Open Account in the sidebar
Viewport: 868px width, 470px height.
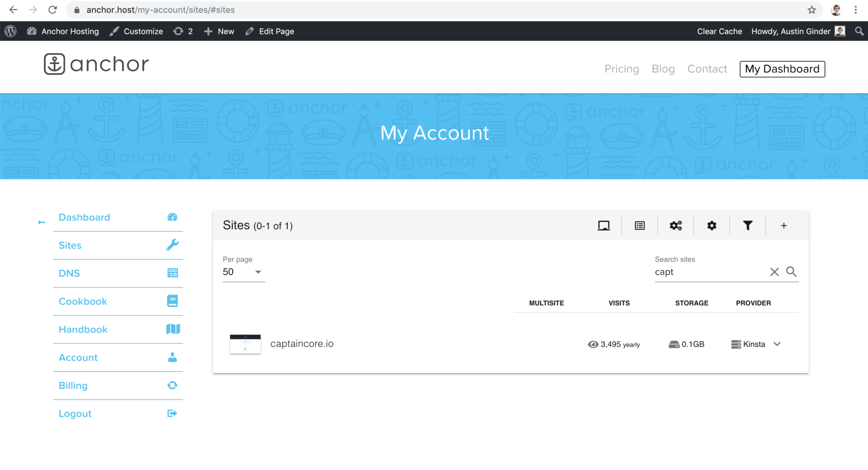tap(78, 357)
